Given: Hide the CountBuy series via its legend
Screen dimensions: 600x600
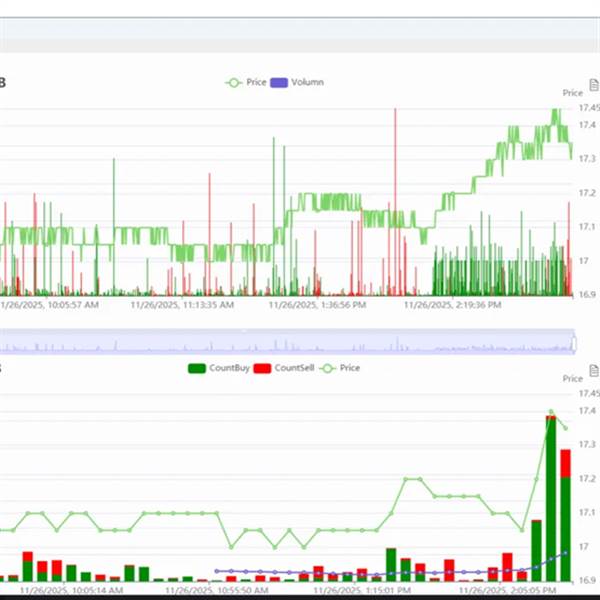Looking at the screenshot, I should [218, 368].
